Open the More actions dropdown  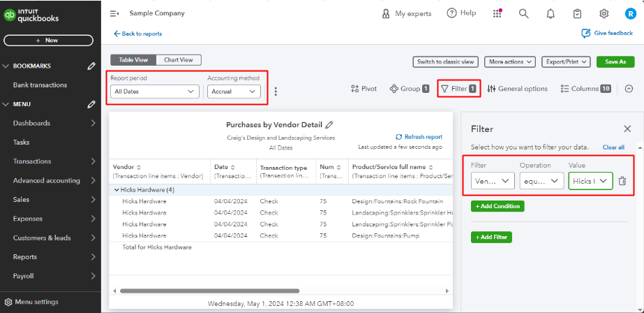pyautogui.click(x=510, y=61)
